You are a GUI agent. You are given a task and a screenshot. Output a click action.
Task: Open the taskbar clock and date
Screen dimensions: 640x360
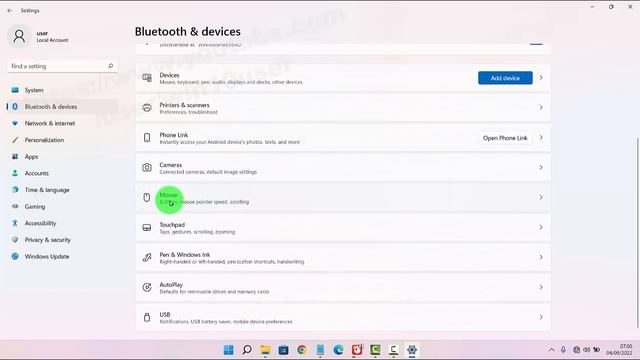(619, 350)
